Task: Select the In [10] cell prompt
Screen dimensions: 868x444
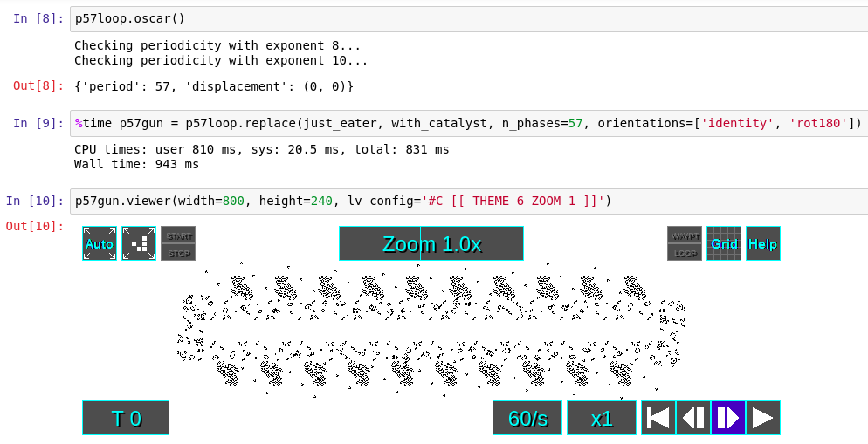Action: point(35,201)
